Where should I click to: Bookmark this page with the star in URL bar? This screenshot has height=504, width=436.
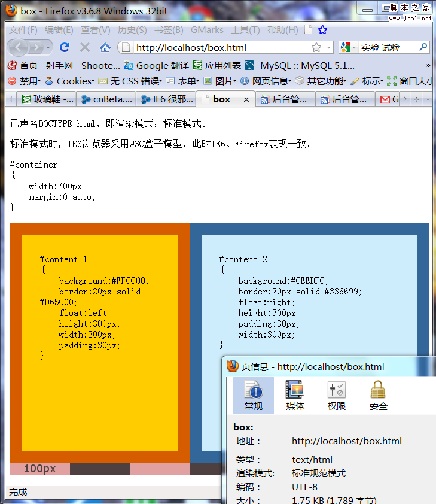pos(316,47)
